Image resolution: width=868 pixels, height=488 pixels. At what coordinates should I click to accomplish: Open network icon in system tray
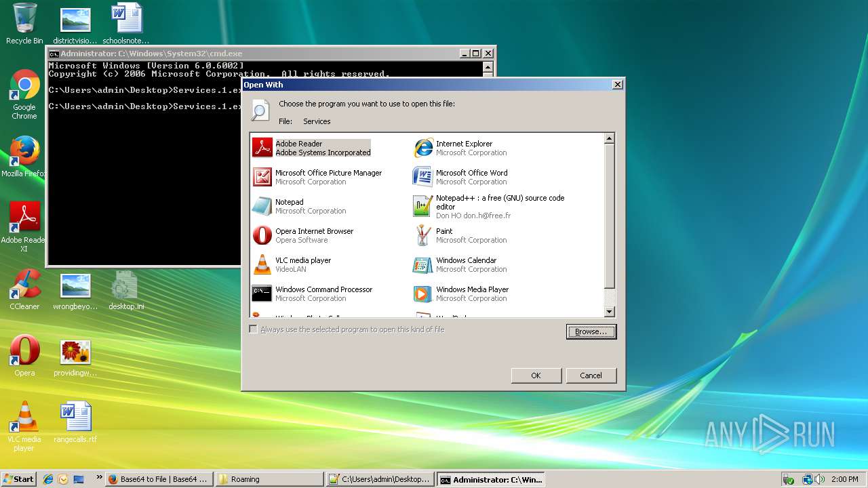coord(807,479)
